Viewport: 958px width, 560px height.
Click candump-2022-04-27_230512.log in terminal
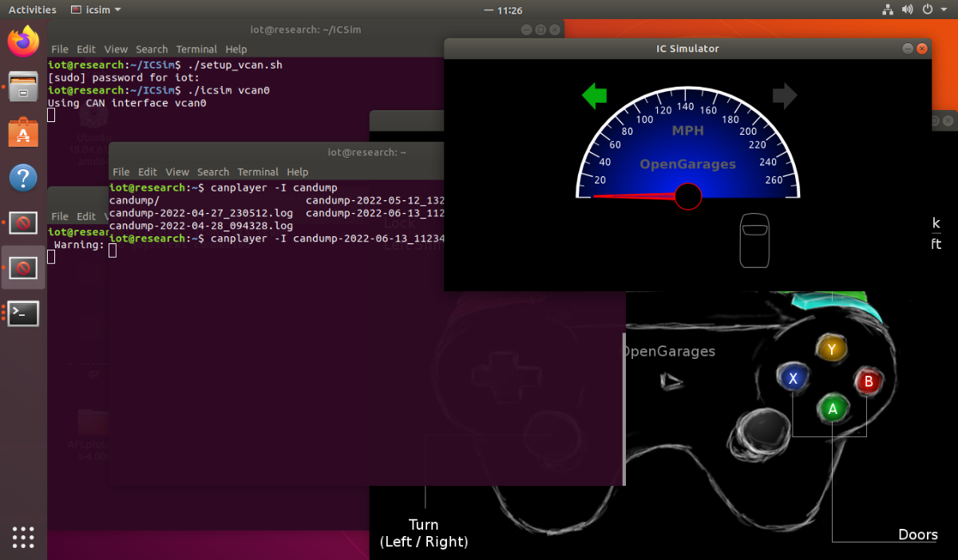coord(201,214)
